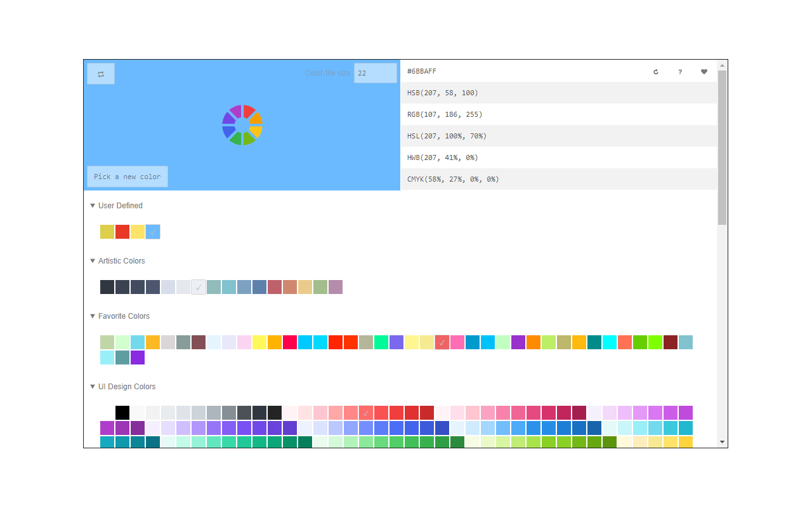Select the hot pink swatch right of checked Favorite swatch

(457, 342)
